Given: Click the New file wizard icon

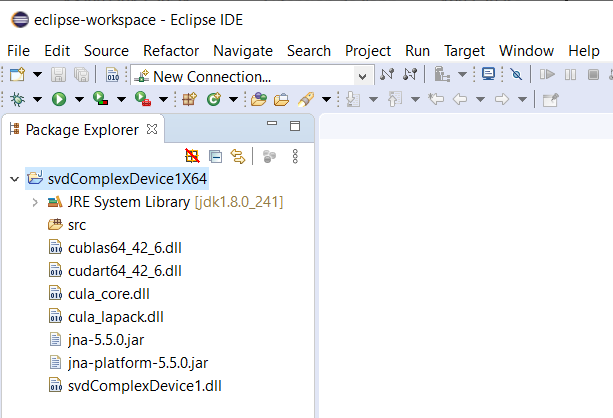Looking at the screenshot, I should coord(17,75).
